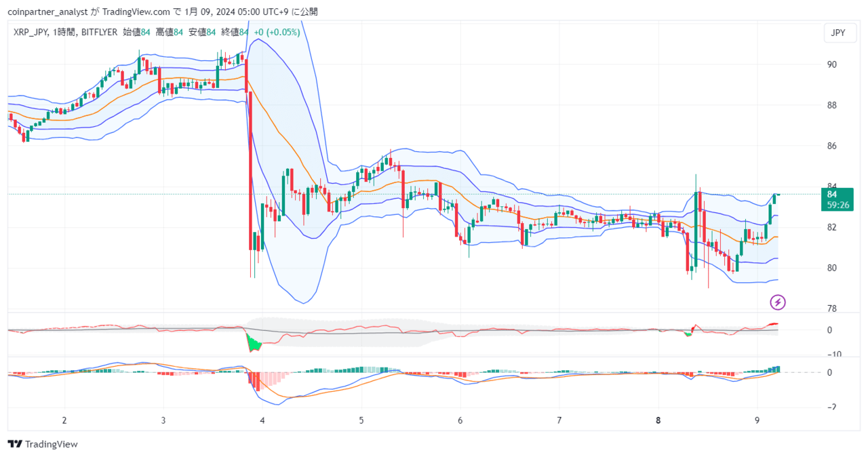Click the +0 (+0.05%) change value
Screen dimensions: 868x457
click(277, 32)
